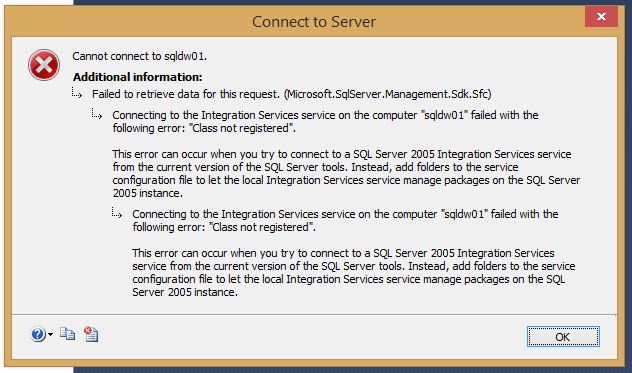Open the dropdown arrow beside Help icon

(50, 334)
